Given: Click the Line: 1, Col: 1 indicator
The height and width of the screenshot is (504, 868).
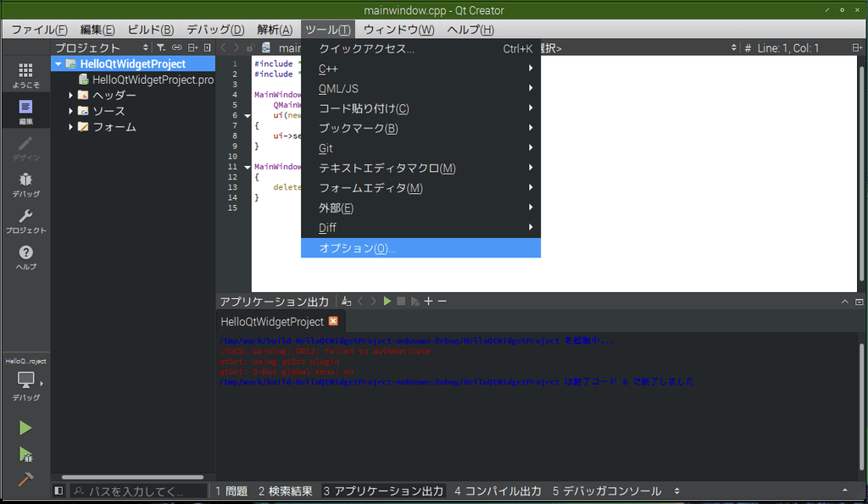Looking at the screenshot, I should [788, 48].
